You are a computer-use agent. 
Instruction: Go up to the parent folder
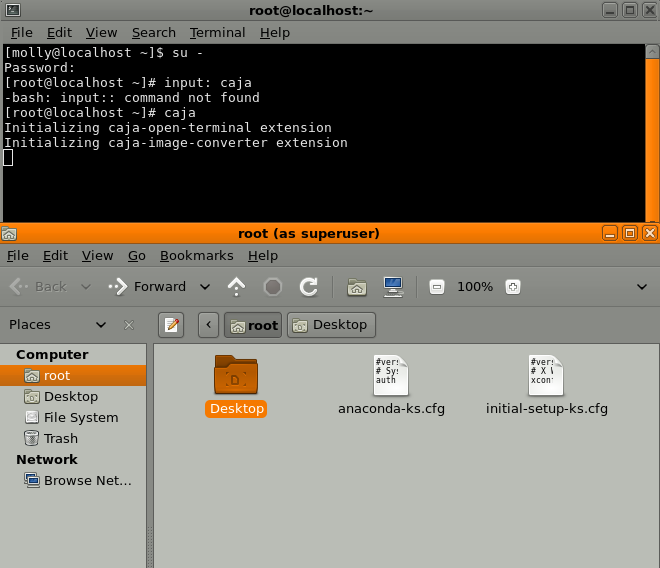click(x=237, y=287)
